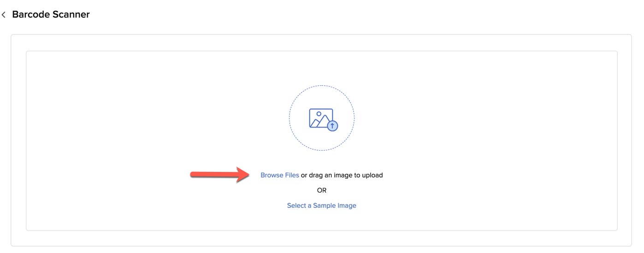Click the word 'Sample' in the sample link

(325, 206)
